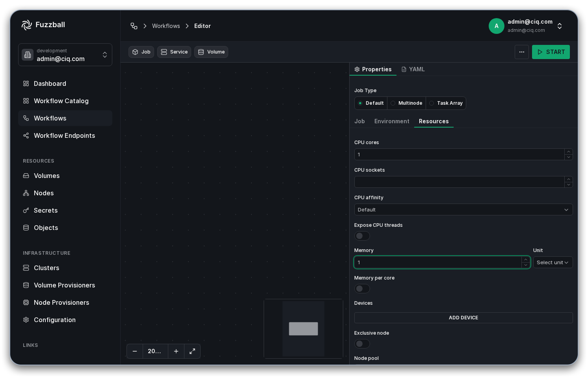The width and height of the screenshot is (588, 378).
Task: Select the Default job type
Action: pyautogui.click(x=371, y=103)
